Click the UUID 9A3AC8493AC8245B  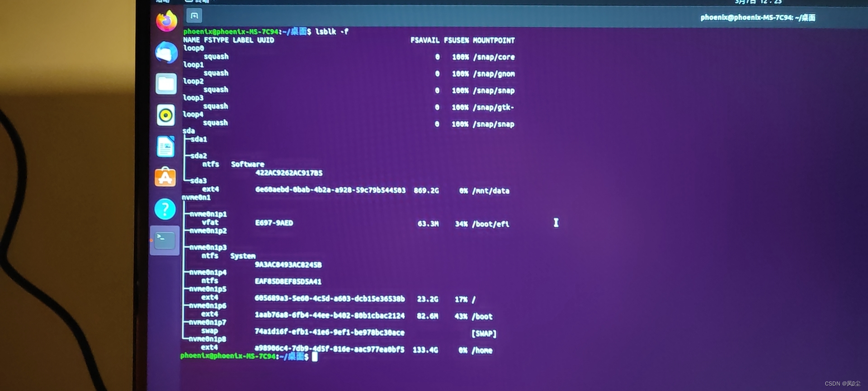click(288, 265)
